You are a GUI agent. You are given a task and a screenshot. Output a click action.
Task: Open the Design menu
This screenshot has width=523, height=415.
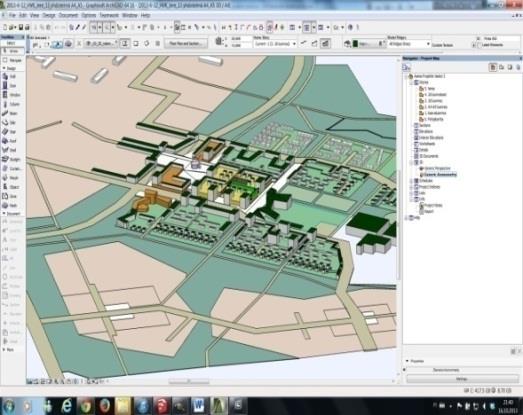(49, 15)
